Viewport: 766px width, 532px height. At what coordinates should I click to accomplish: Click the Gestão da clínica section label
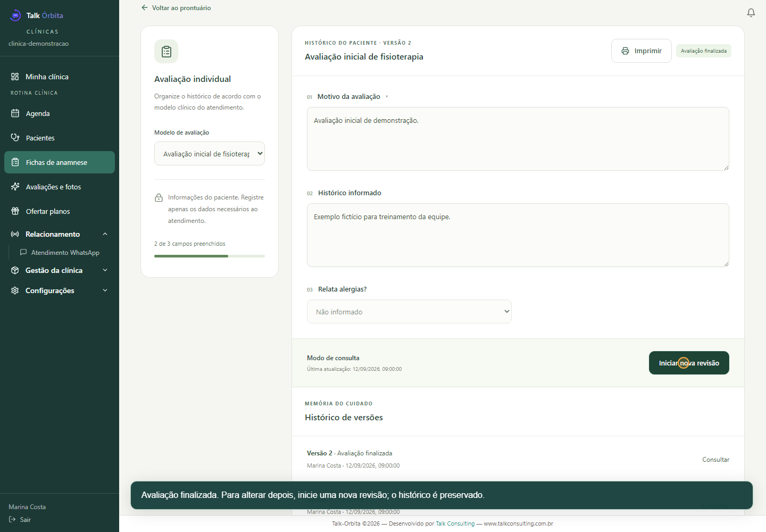point(54,270)
